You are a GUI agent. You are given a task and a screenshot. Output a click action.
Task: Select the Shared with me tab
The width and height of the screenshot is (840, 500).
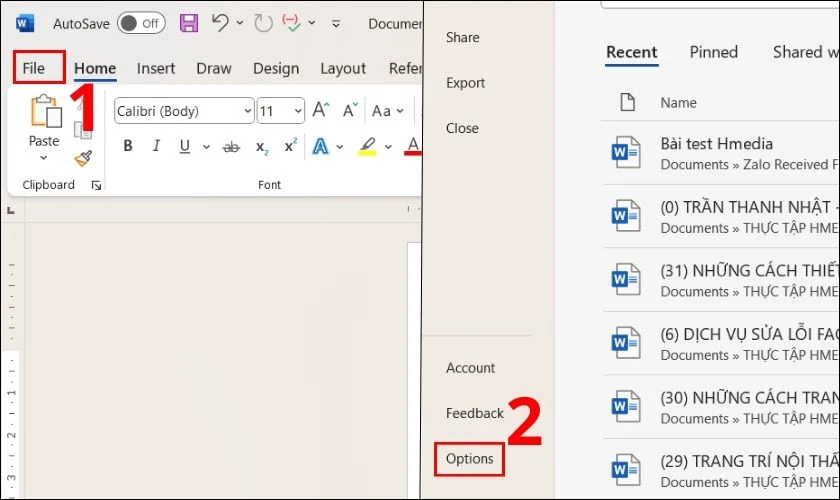point(805,52)
